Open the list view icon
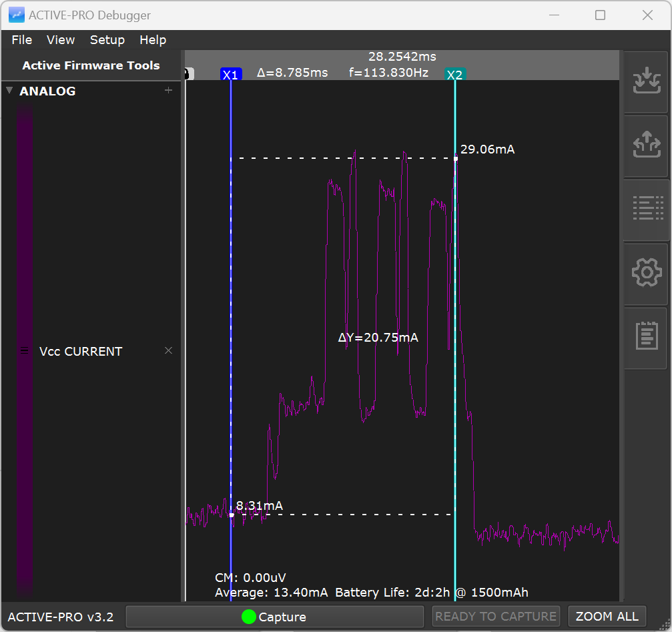This screenshot has width=672, height=632. [646, 209]
